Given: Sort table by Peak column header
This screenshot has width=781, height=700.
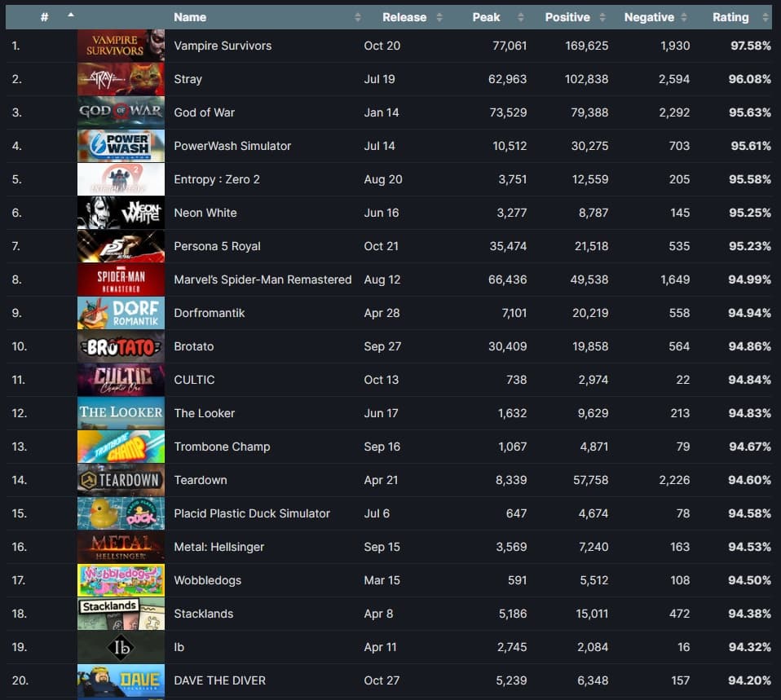Looking at the screenshot, I should 486,17.
